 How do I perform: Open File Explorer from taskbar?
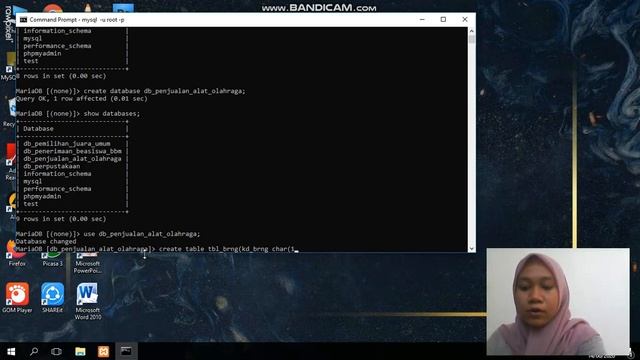point(80,351)
